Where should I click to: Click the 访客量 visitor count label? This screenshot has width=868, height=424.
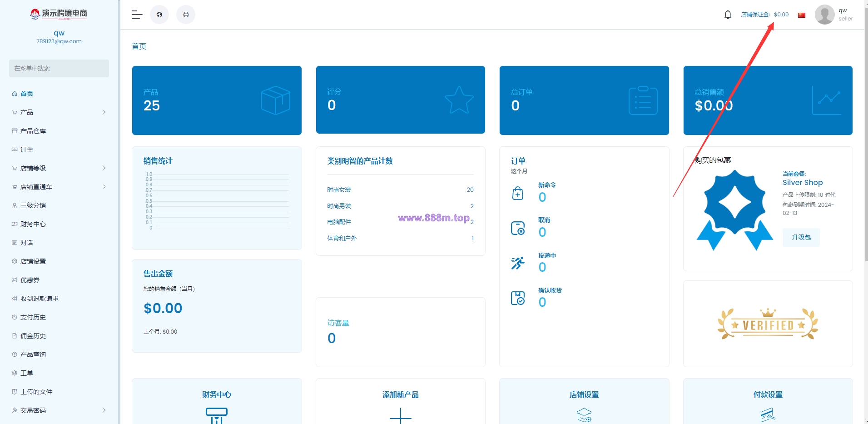pos(338,323)
